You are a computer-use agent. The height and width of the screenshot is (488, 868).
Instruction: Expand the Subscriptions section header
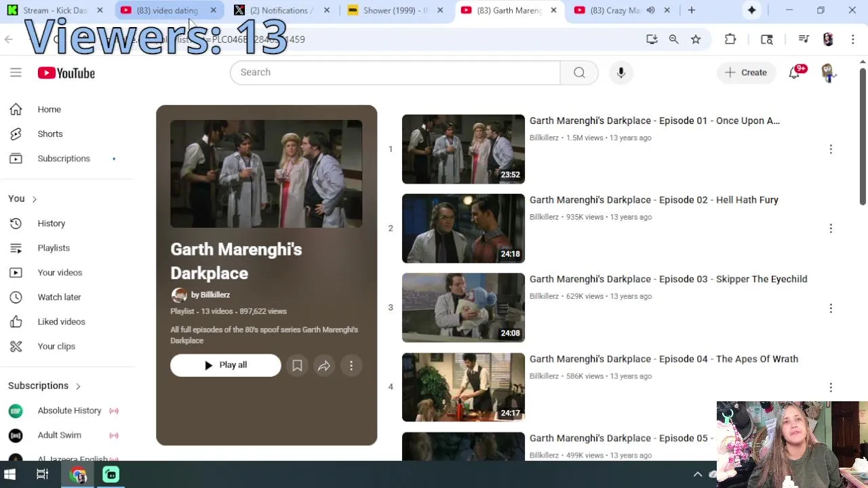45,386
